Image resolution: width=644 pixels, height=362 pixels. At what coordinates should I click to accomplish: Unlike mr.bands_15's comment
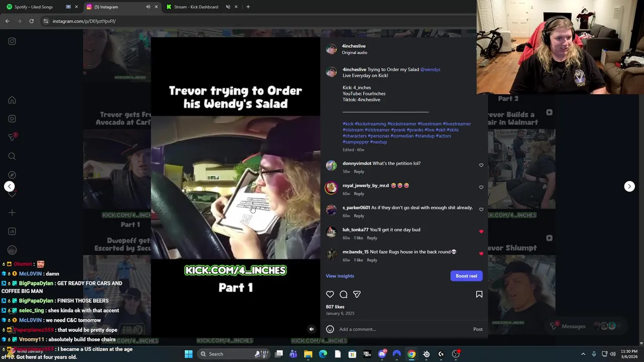[x=481, y=254]
